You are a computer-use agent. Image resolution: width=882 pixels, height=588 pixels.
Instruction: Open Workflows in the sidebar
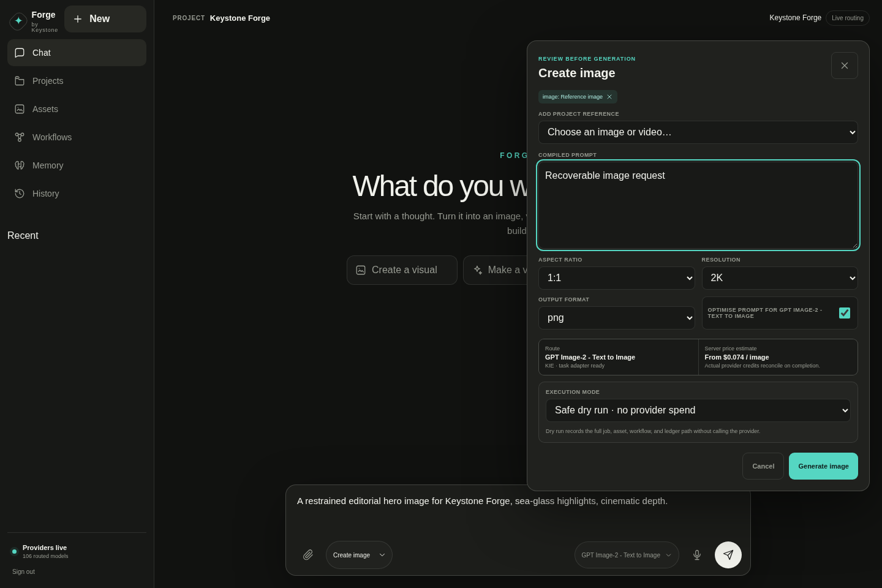point(77,137)
